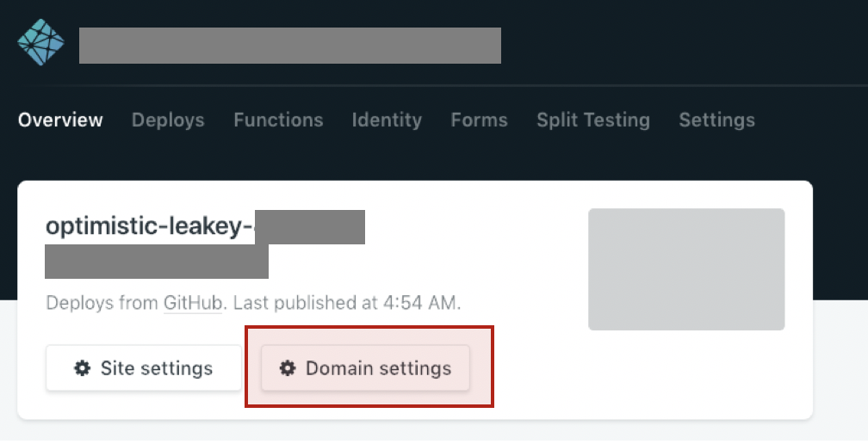
Task: Click the gear icon beside Domain settings
Action: [x=288, y=368]
